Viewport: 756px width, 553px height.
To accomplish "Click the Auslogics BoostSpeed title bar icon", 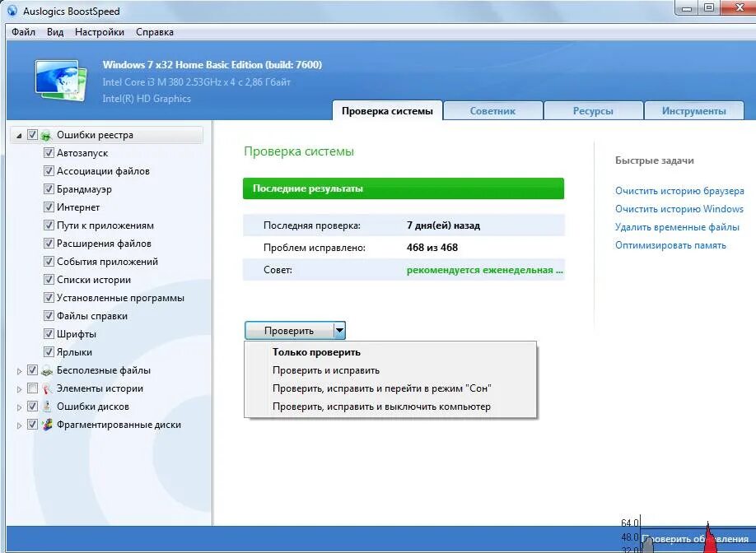I will pyautogui.click(x=12, y=11).
